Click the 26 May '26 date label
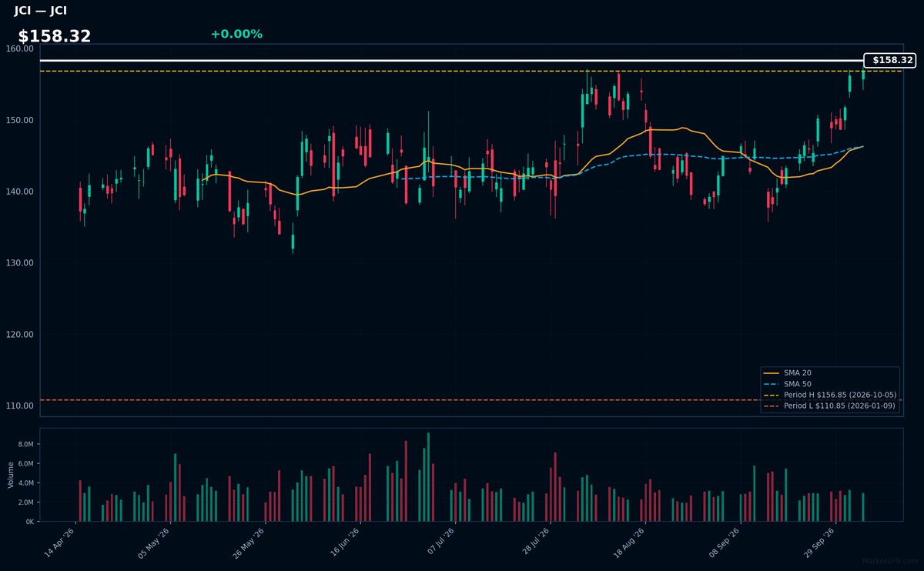 tap(249, 543)
